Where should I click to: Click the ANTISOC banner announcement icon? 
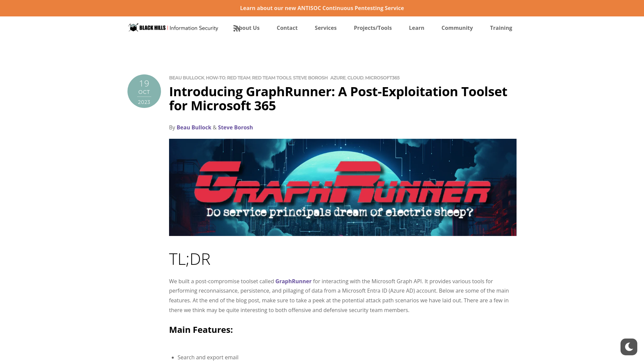322,7
